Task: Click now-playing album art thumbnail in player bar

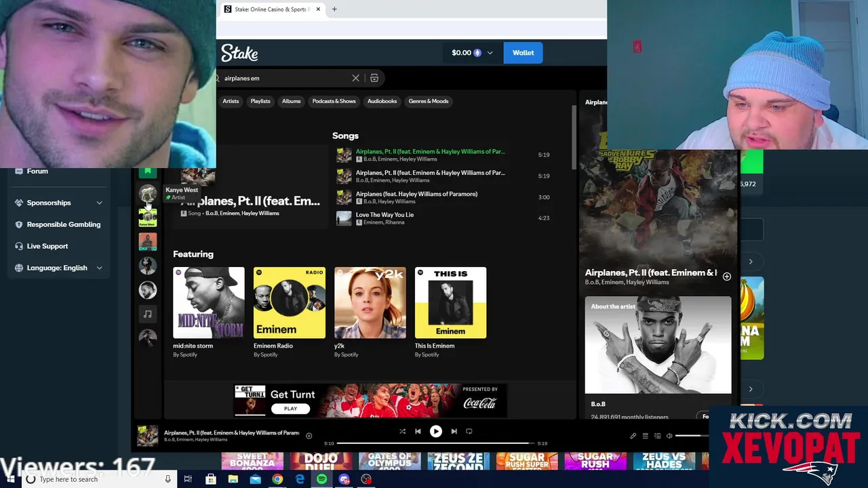Action: pos(147,436)
